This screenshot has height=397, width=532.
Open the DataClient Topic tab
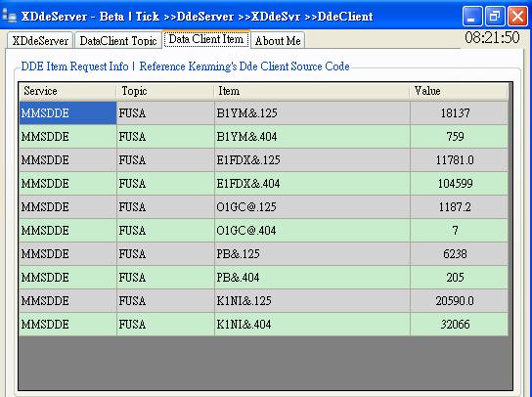coord(118,40)
